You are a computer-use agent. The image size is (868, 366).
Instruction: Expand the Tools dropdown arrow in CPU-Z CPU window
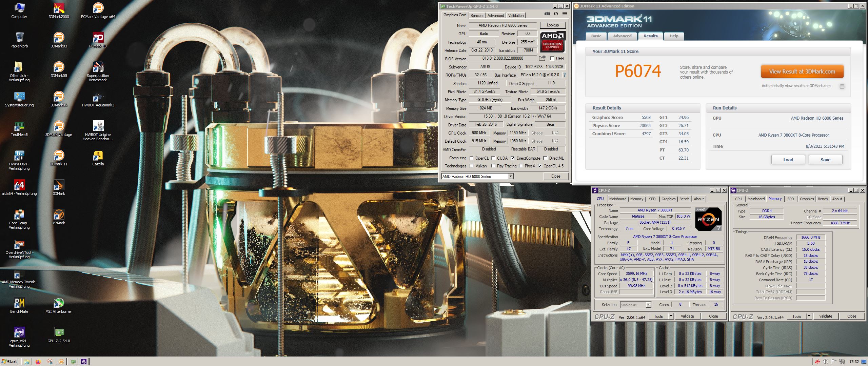tap(670, 316)
